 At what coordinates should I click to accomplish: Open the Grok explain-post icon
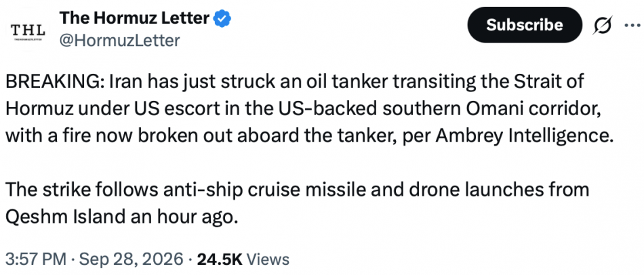coord(603,25)
